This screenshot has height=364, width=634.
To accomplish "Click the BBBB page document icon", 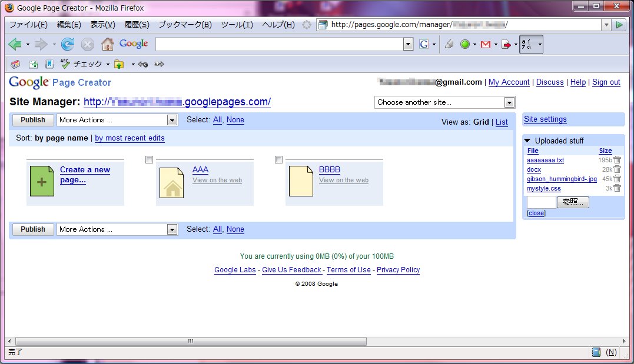I will click(301, 181).
